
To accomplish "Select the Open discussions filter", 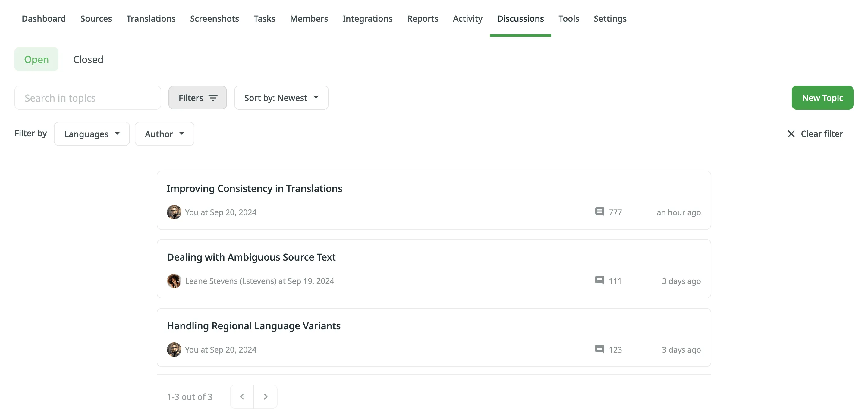I will [x=36, y=59].
